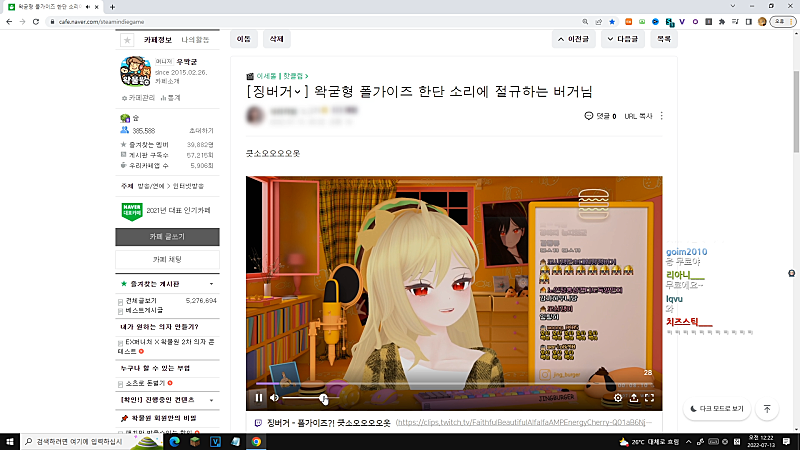Go to previous post 이전글
This screenshot has width=800, height=450.
coord(573,39)
